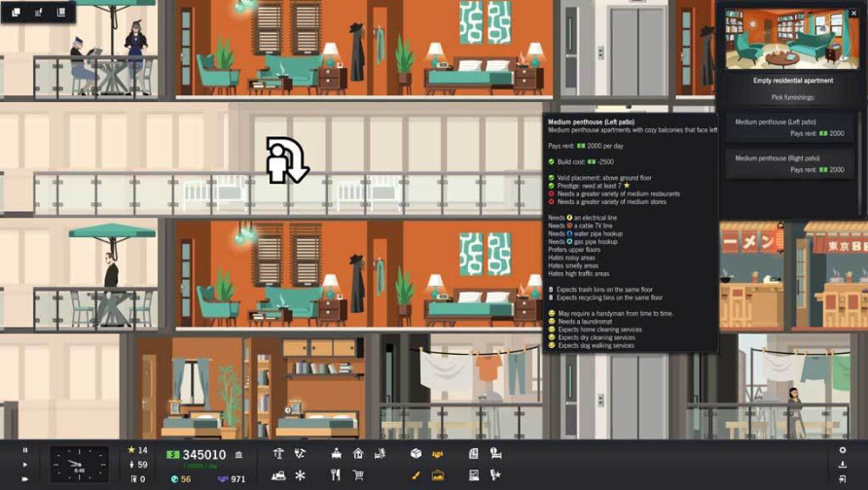Choose Medium penthouse (Right patio) option
868x490 pixels.
789,163
